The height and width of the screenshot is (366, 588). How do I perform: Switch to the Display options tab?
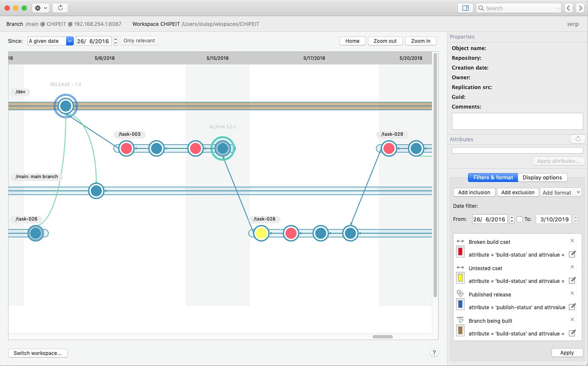(542, 178)
